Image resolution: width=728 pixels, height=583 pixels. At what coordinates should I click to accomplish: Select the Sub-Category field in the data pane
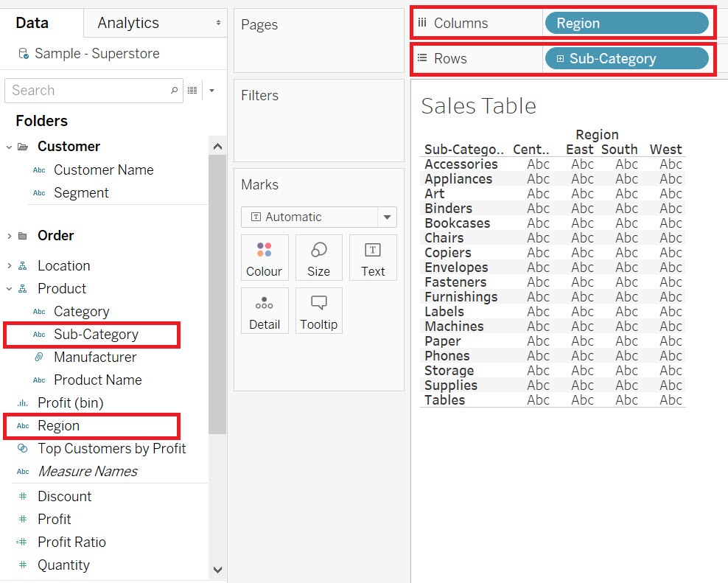click(96, 335)
